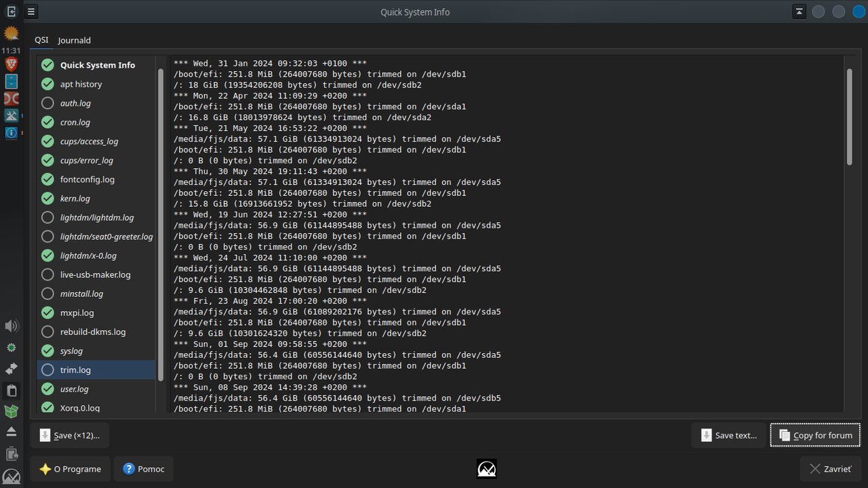Click the Zavrieť close button
This screenshot has width=868, height=488.
point(831,469)
